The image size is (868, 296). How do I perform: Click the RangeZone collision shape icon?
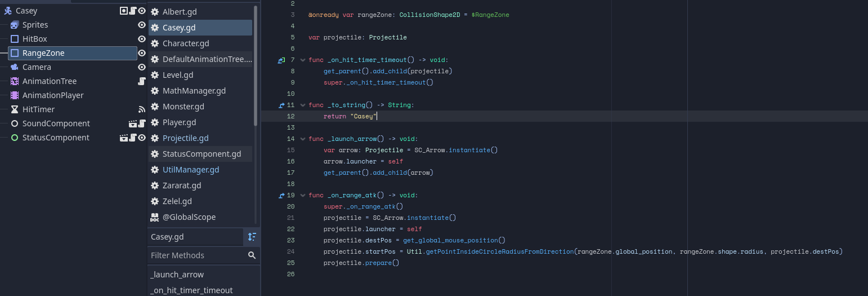[x=15, y=53]
